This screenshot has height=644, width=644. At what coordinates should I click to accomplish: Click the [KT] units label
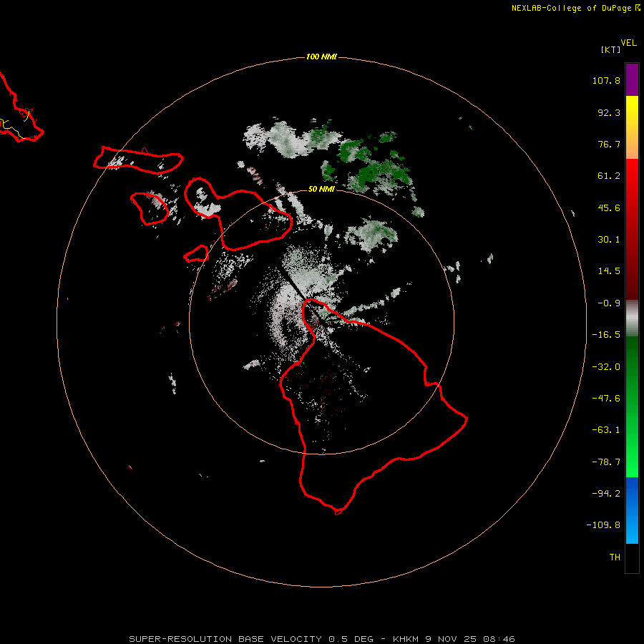[x=611, y=49]
